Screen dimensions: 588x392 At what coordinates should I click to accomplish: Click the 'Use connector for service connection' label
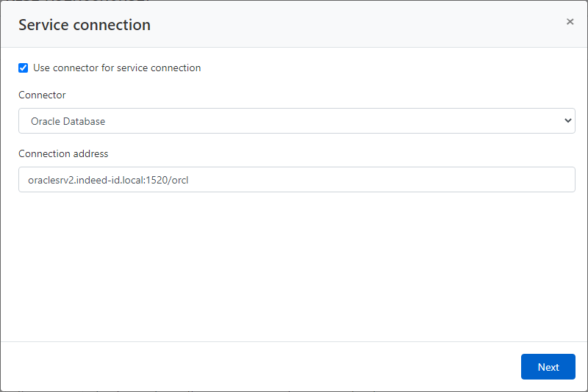[x=117, y=68]
